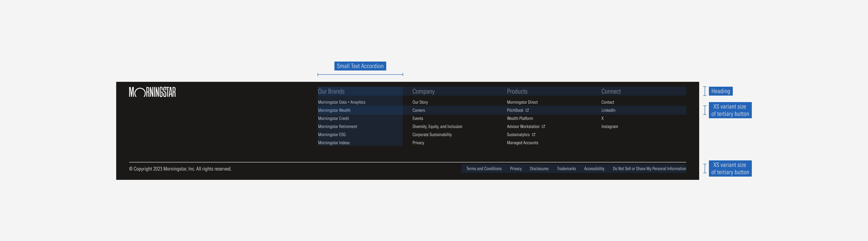Viewport: 868px width, 241px height.
Task: Click the Accessibility footer link
Action: 594,168
